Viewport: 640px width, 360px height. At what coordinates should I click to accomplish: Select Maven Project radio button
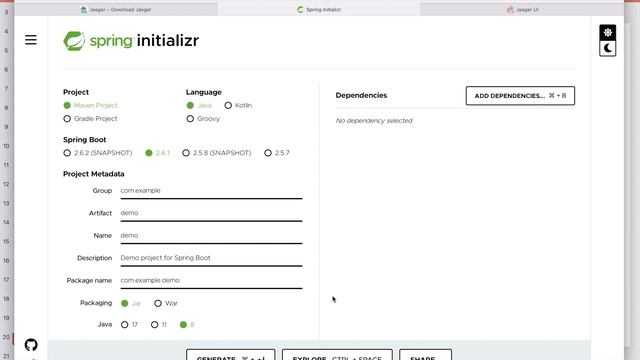coord(67,105)
